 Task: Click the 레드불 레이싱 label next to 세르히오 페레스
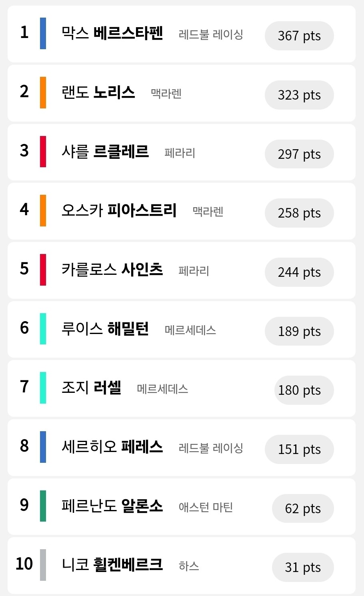211,448
